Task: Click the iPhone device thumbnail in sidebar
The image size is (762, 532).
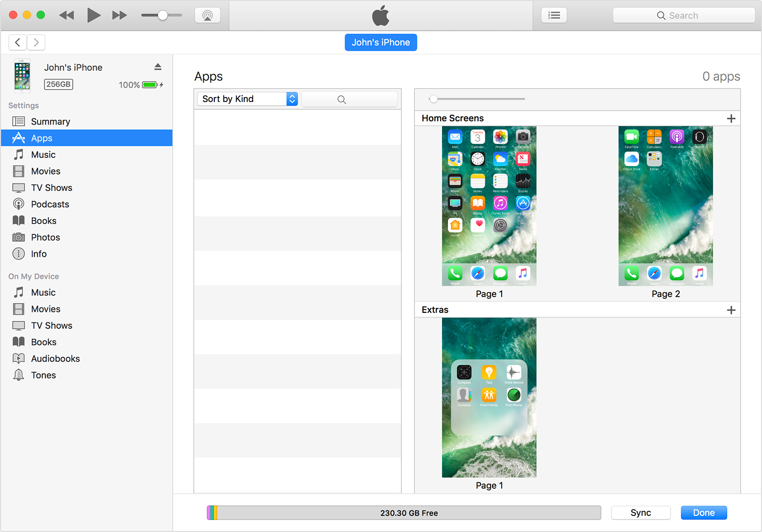Action: (22, 76)
